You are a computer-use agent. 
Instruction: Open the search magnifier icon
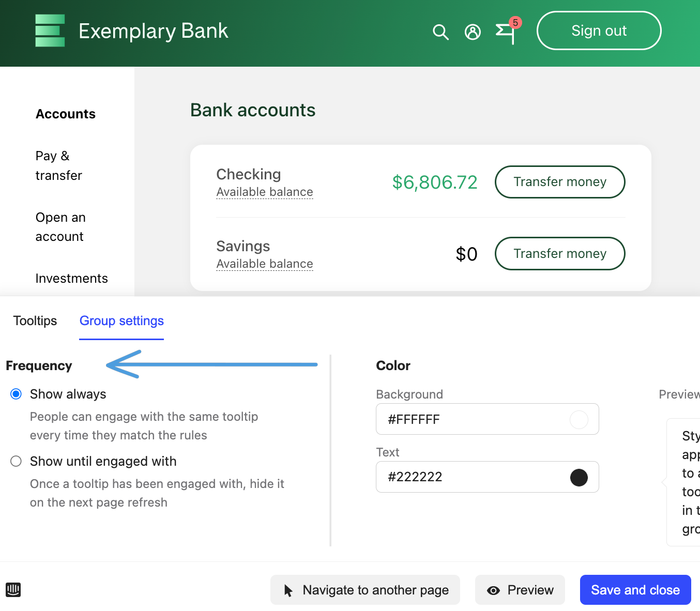[440, 32]
